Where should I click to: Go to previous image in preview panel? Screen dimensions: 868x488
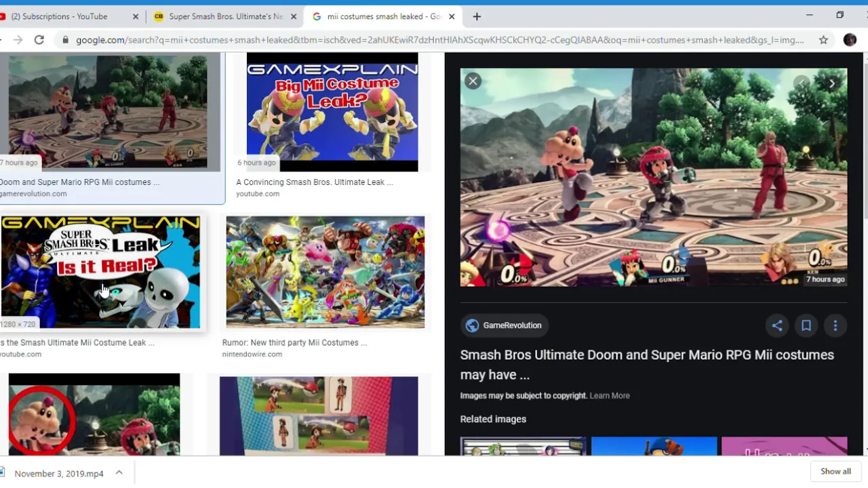(802, 83)
